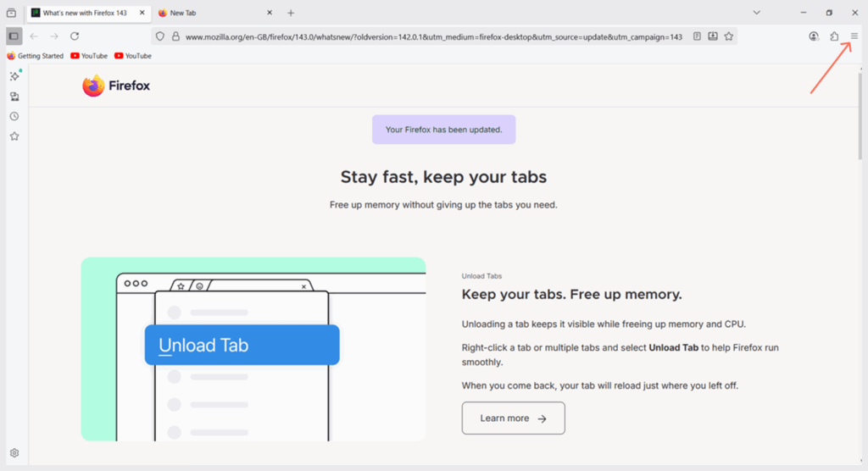Open the Firefox account icon in toolbar
Screen dimensions: 868x471
(813, 36)
